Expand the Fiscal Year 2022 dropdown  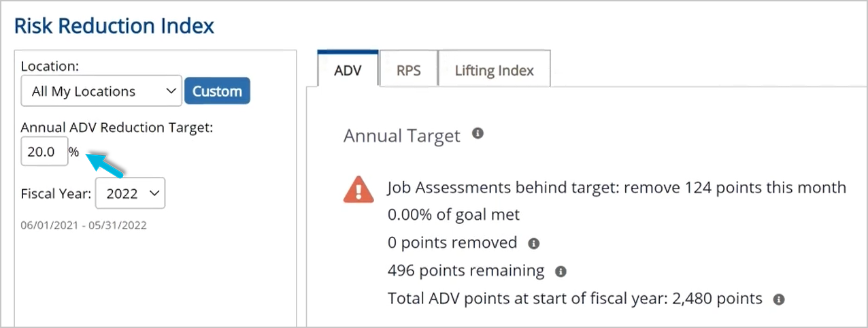pyautogui.click(x=131, y=193)
